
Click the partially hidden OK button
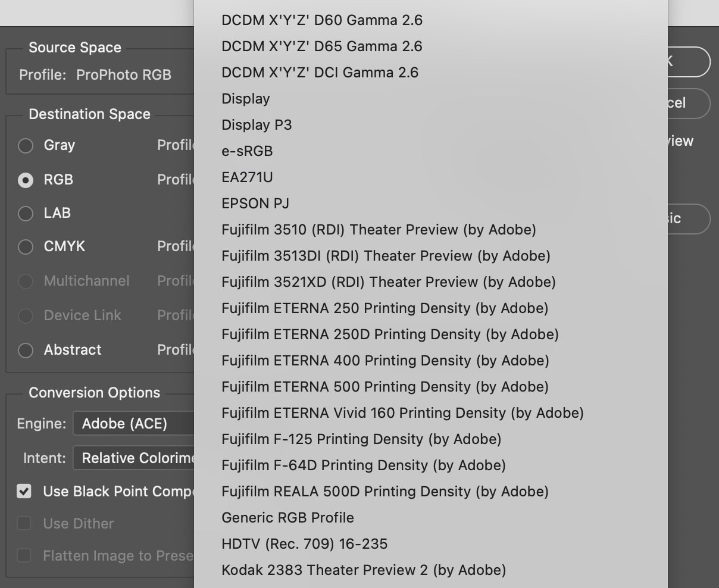[688, 62]
